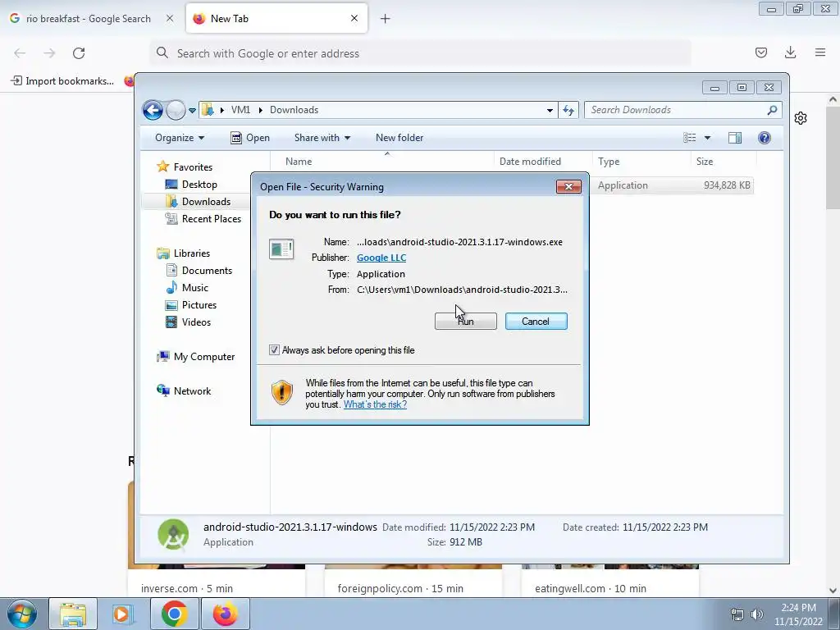Open Documents library
Viewport: 840px width, 630px height.
point(207,271)
